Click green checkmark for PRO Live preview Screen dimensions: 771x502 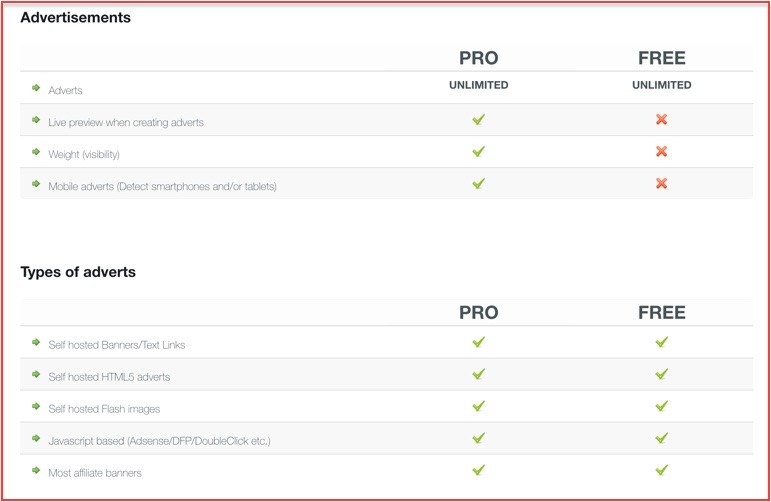coord(478,120)
